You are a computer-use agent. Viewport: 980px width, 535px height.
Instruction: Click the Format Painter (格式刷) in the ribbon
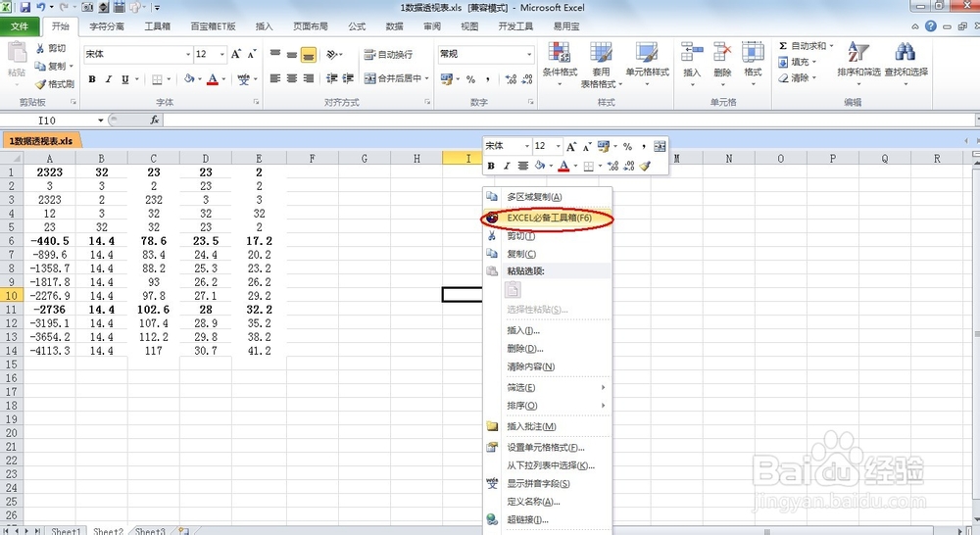[54, 83]
